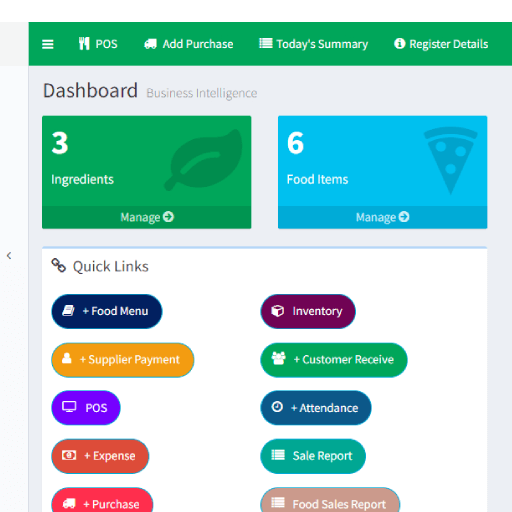
Task: Click the + Attendance clock icon
Action: [277, 407]
